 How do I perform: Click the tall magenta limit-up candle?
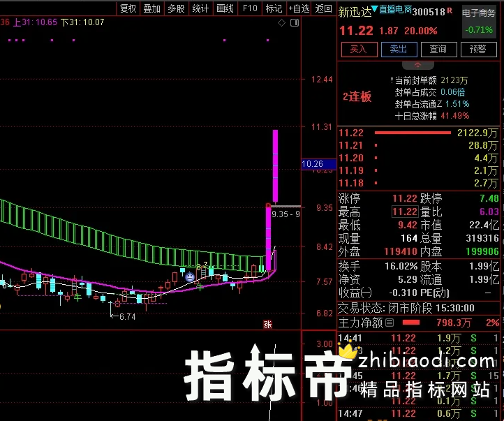(x=276, y=165)
